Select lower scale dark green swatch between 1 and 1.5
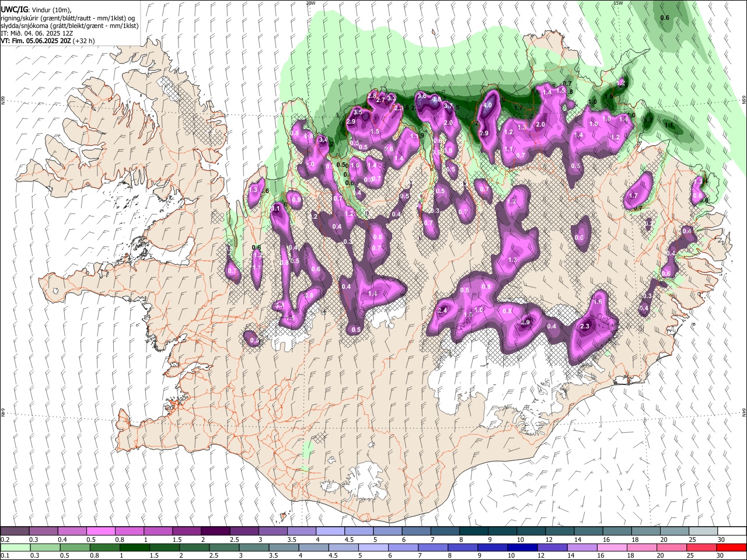This screenshot has width=747, height=560. (134, 547)
